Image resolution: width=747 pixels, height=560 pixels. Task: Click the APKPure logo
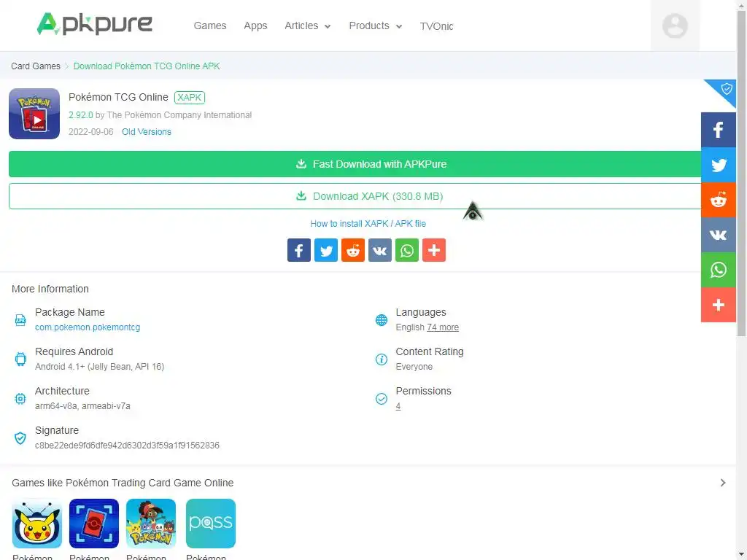click(95, 24)
